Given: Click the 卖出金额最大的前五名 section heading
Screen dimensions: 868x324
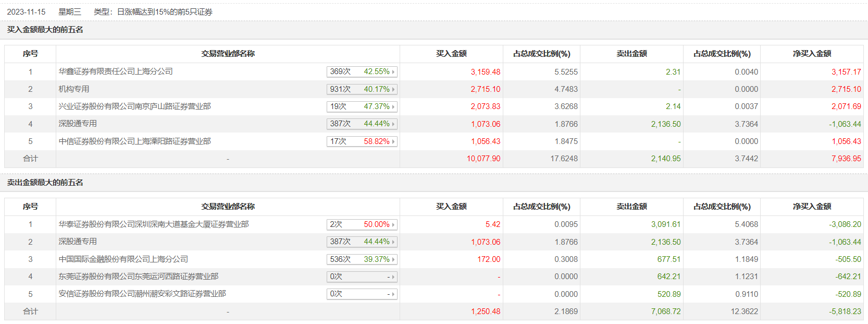Looking at the screenshot, I should tap(45, 183).
